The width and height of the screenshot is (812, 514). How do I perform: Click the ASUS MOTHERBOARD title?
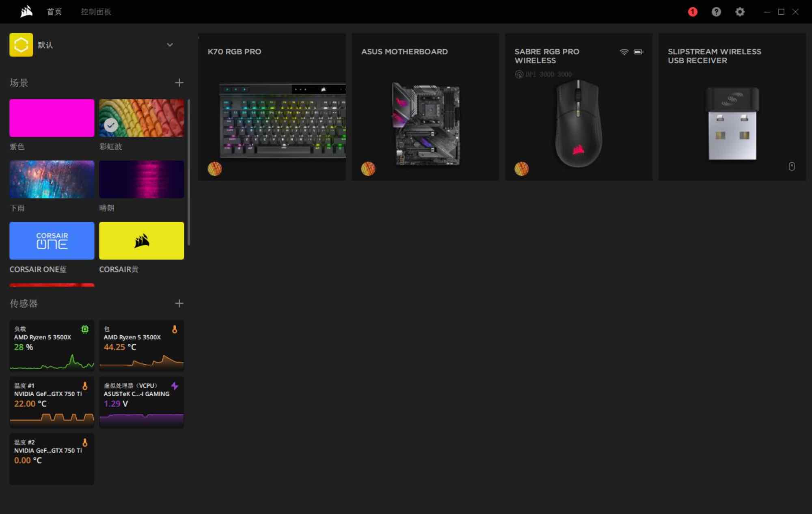tap(404, 52)
